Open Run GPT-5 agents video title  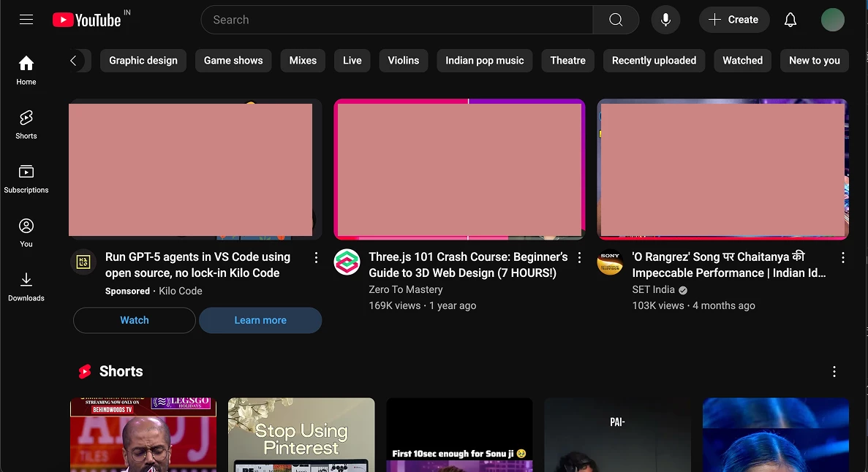(x=197, y=265)
